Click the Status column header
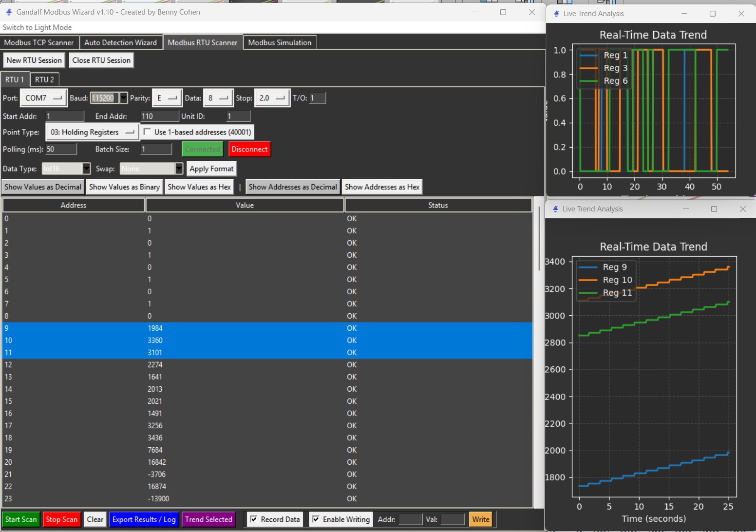 [x=438, y=205]
